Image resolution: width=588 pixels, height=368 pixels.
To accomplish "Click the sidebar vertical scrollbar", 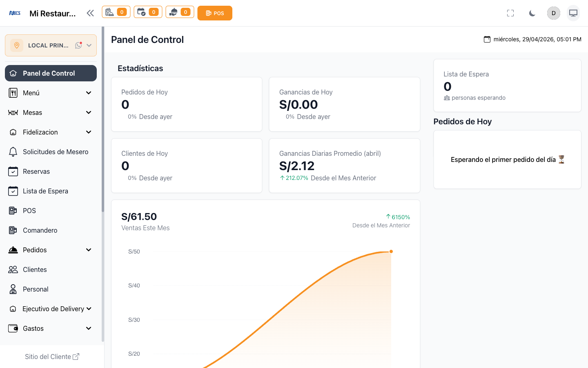I will tap(103, 119).
